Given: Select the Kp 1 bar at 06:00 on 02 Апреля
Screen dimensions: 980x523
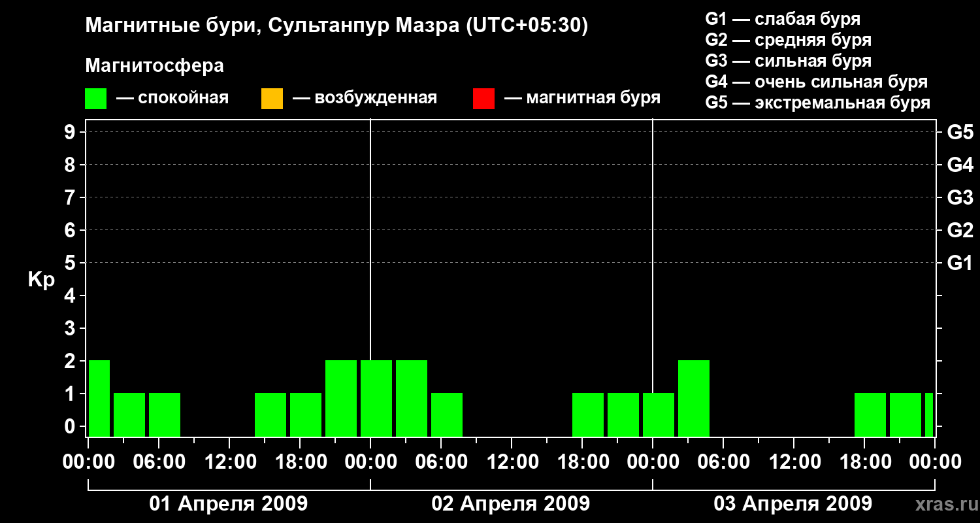Looking at the screenshot, I should 447,414.
